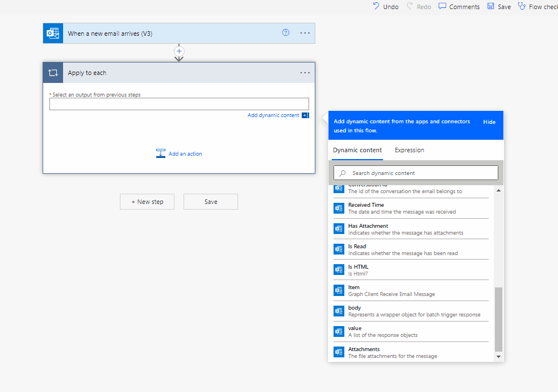This screenshot has height=392, width=558.
Task: Focus Select an output input field
Action: [x=179, y=104]
